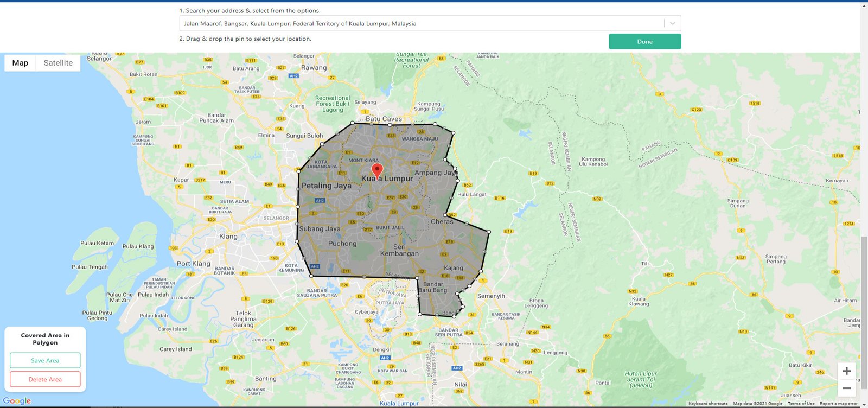
Task: Switch to the Map view
Action: (20, 63)
